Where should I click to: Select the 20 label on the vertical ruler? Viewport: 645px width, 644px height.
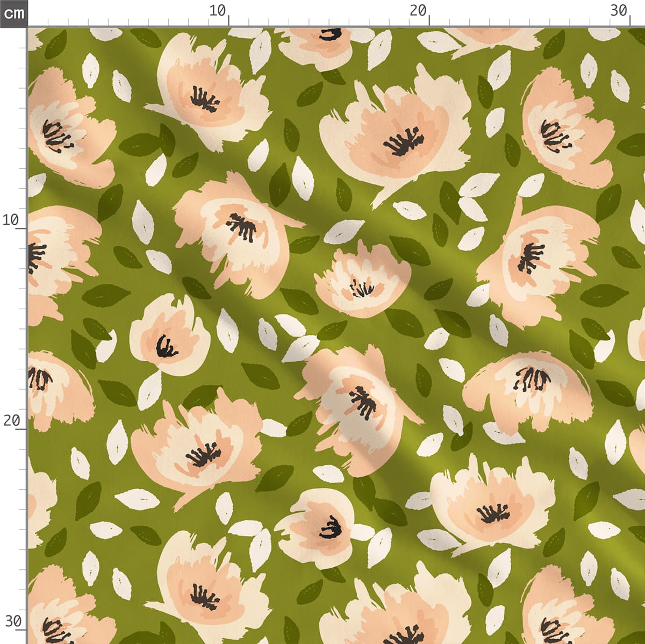tap(11, 420)
